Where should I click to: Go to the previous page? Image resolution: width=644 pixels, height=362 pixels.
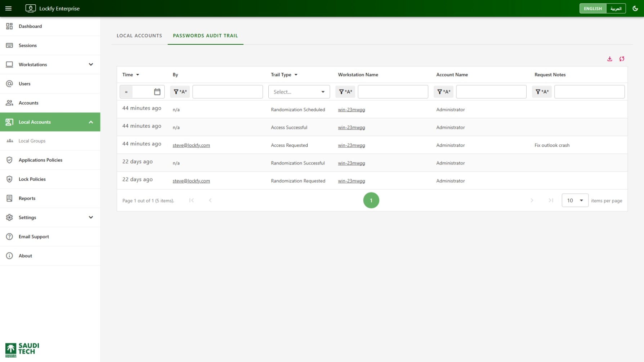(x=210, y=200)
